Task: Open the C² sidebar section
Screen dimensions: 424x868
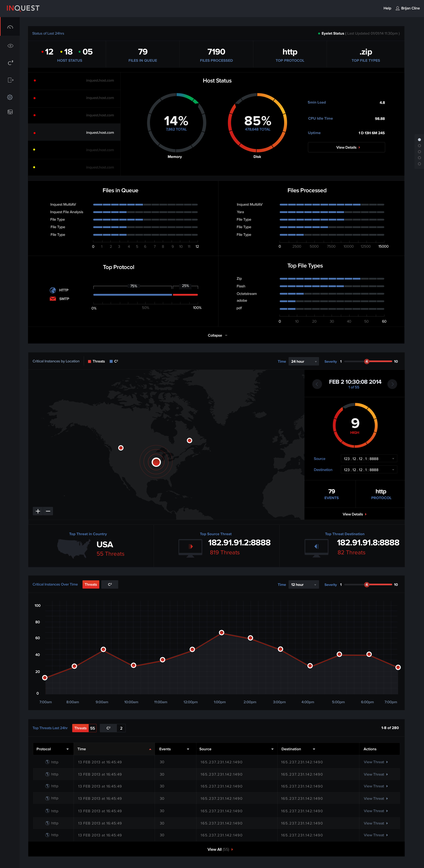Action: point(10,63)
